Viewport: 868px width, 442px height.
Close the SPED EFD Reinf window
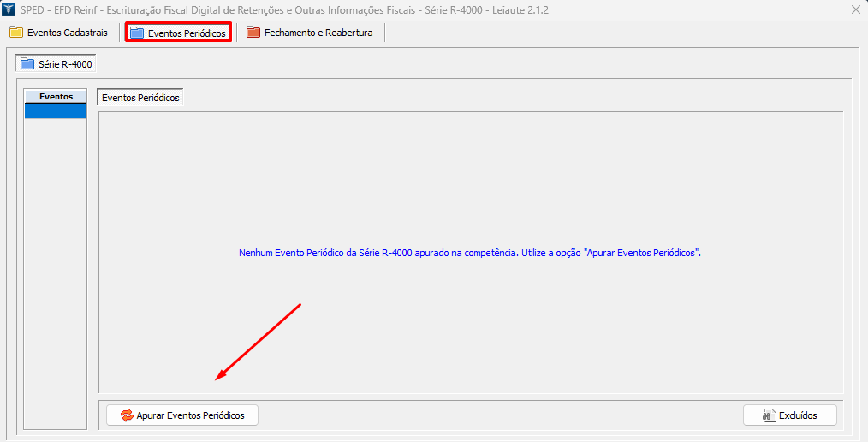tap(855, 9)
